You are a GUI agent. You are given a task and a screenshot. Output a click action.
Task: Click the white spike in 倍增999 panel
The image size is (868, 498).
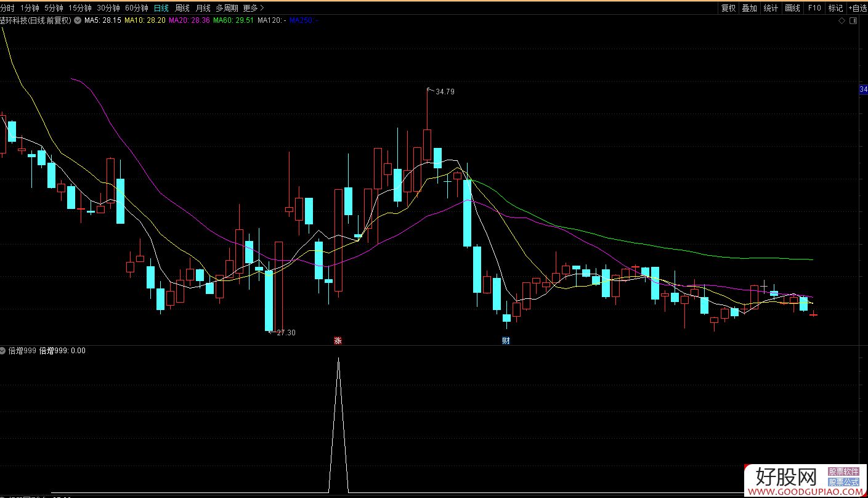coord(338,425)
